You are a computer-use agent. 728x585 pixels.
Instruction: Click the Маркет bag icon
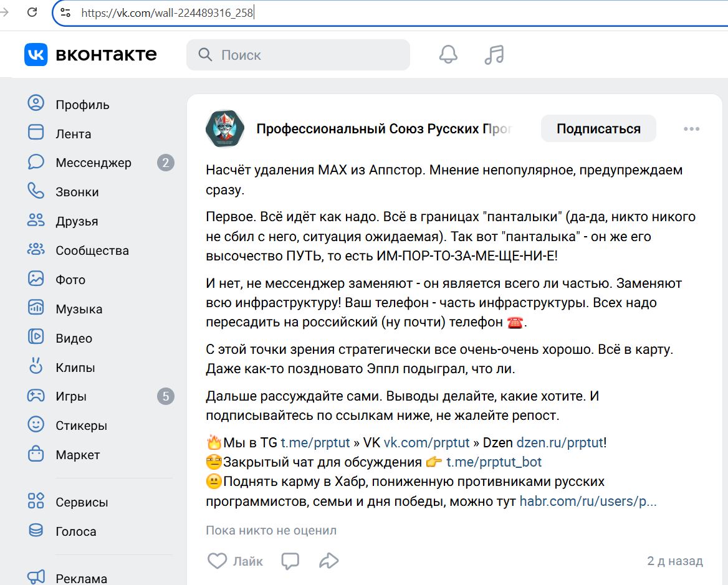point(36,454)
